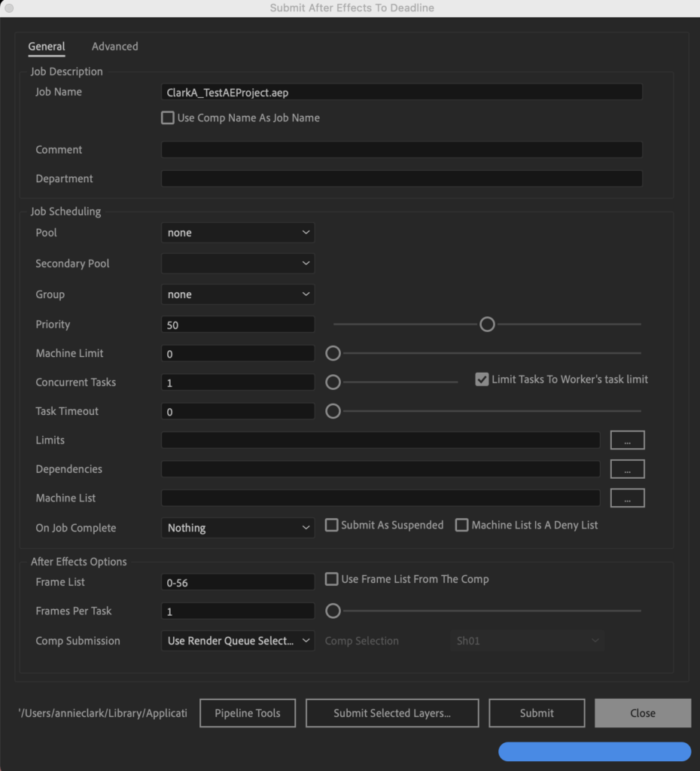
Task: Open the Dependencies browse ellipsis button
Action: tap(627, 469)
